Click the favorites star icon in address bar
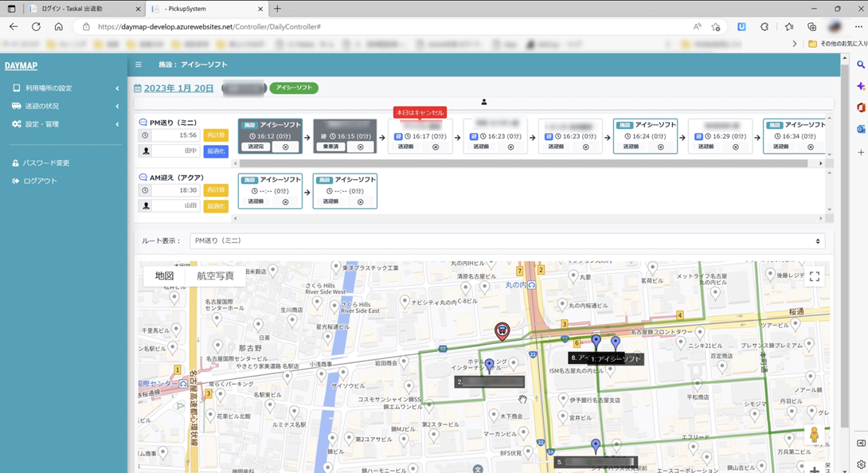The image size is (868, 473). (x=715, y=26)
